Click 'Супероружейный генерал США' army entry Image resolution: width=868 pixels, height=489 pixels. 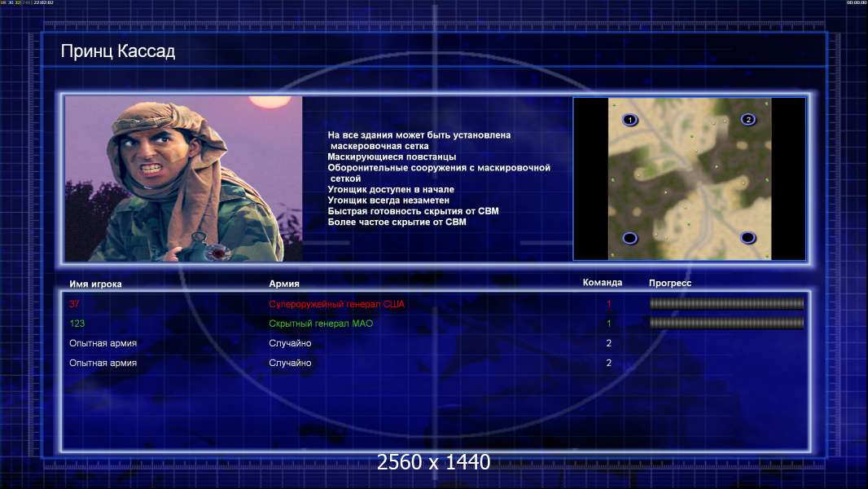pyautogui.click(x=336, y=304)
